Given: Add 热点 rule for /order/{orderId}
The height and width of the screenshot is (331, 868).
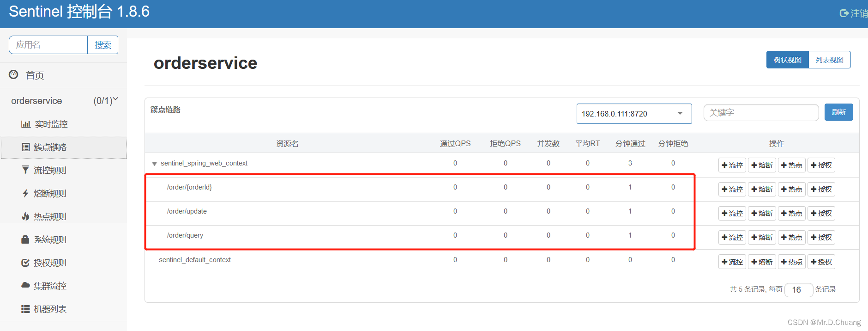Looking at the screenshot, I should coord(791,189).
